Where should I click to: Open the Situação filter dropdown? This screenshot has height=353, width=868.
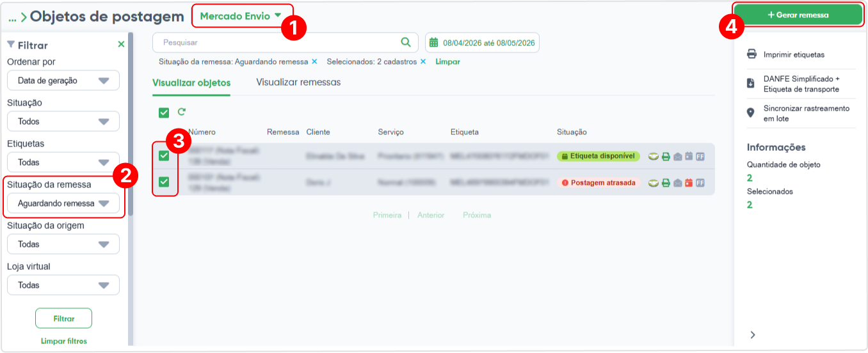tap(63, 122)
